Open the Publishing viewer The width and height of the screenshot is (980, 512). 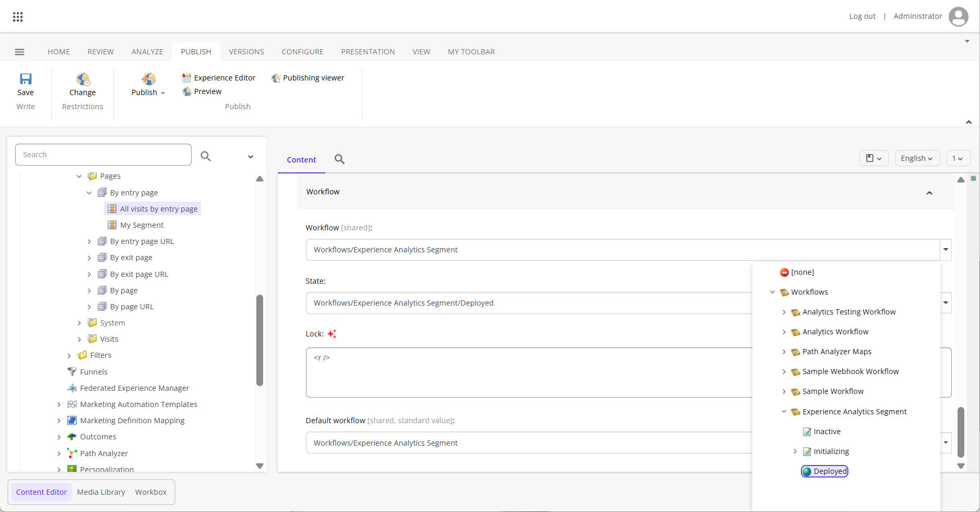[x=308, y=78]
